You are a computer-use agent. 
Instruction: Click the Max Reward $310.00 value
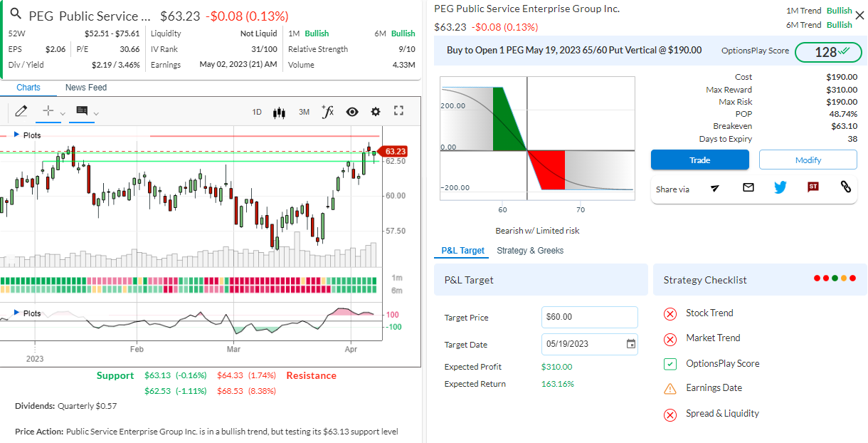842,90
